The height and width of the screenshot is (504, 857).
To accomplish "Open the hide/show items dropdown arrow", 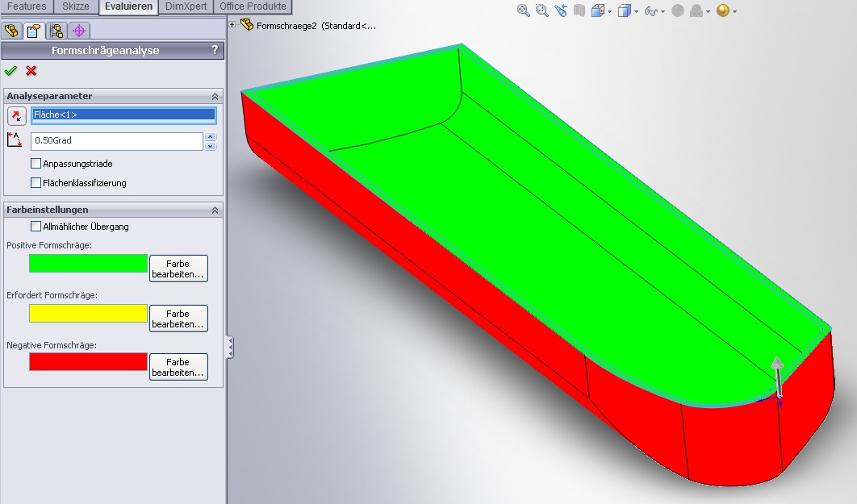I will pos(663,11).
